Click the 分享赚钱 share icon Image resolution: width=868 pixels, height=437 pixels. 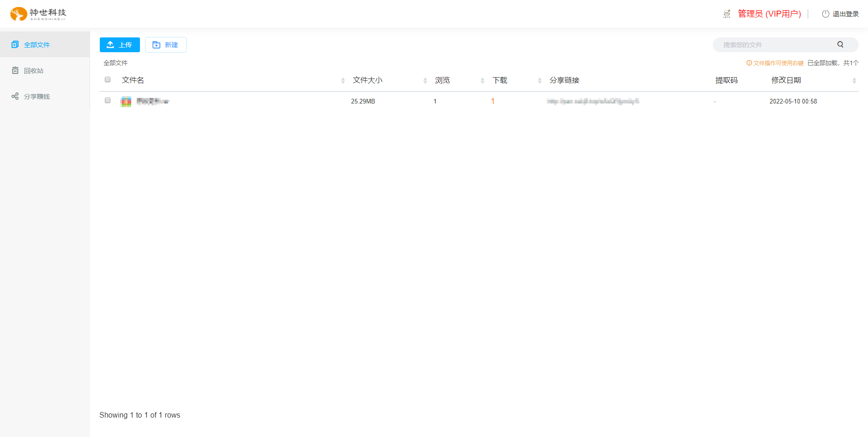tap(15, 97)
